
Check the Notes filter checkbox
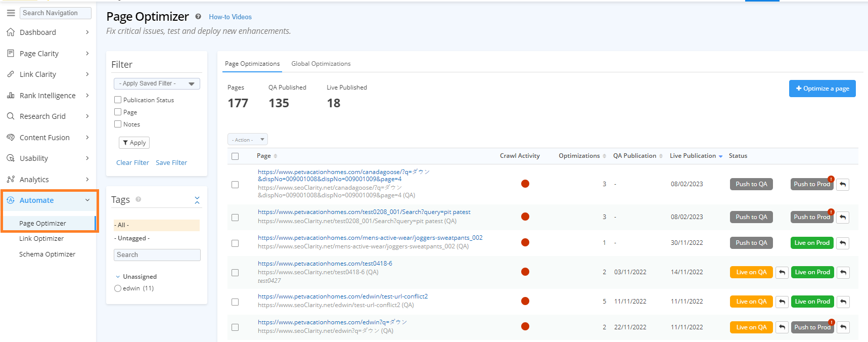click(118, 124)
